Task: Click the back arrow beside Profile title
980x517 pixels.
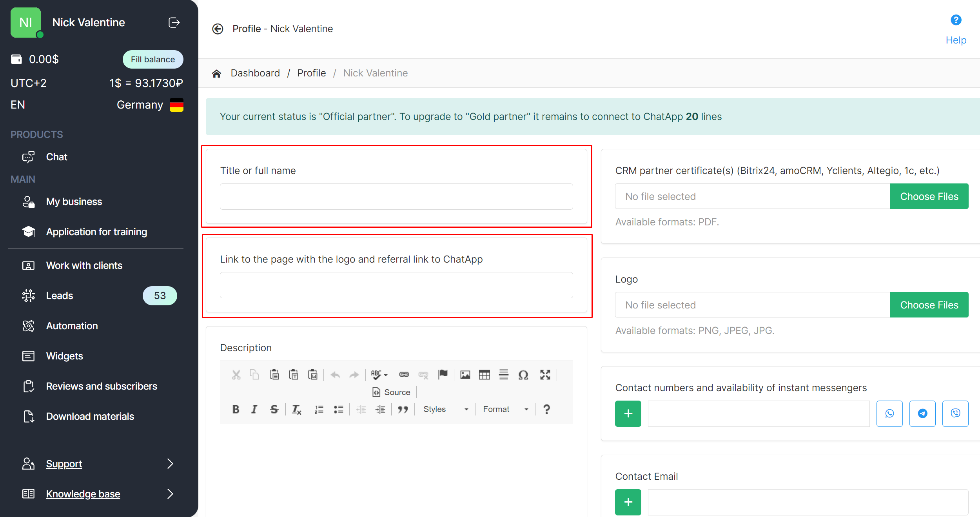Action: [218, 29]
